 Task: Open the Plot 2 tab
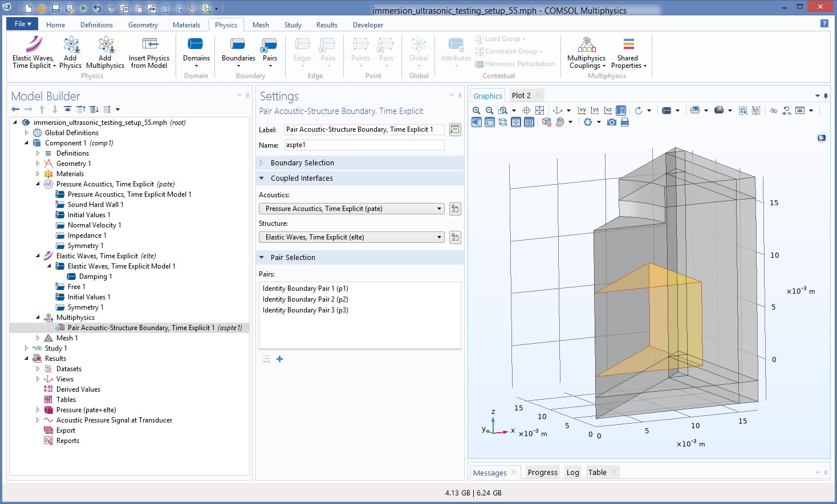pyautogui.click(x=521, y=96)
